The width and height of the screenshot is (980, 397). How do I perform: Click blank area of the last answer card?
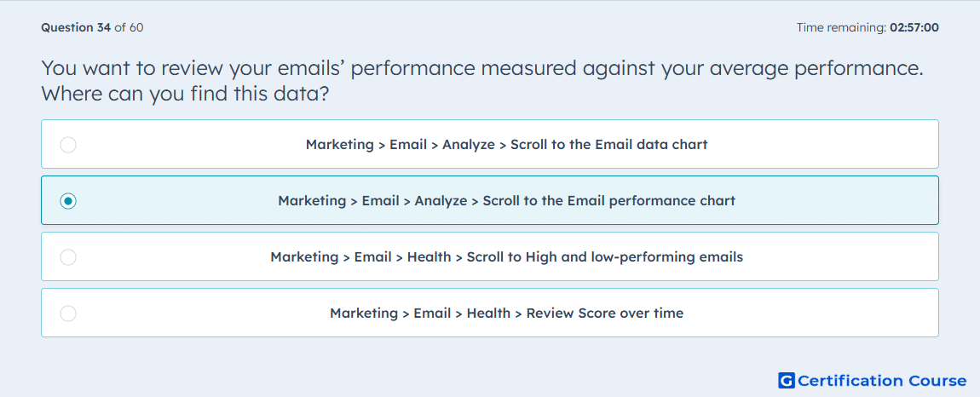point(812,314)
